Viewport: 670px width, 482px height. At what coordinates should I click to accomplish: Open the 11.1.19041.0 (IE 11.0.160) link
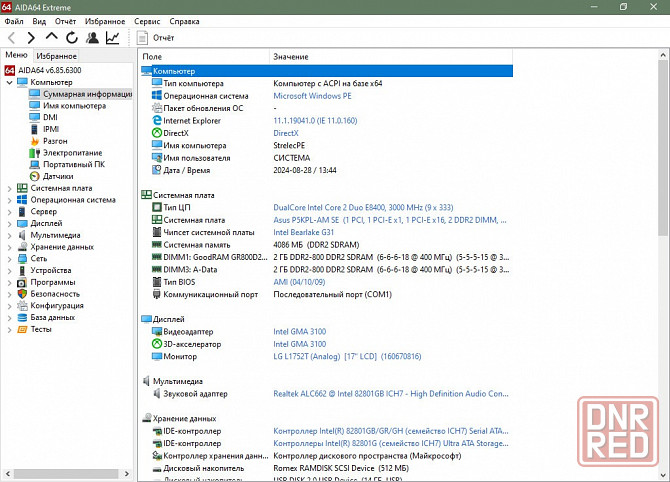click(x=315, y=121)
